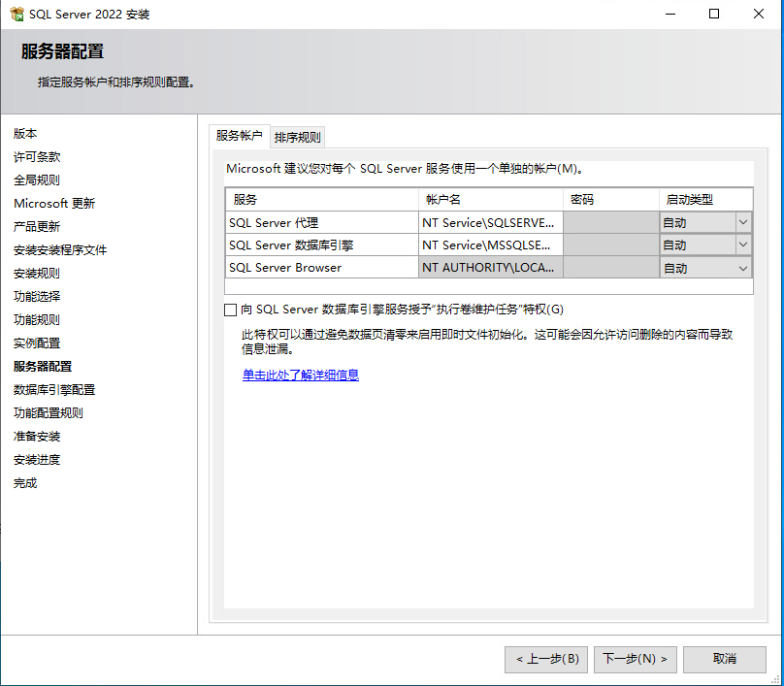784x686 pixels.
Task: Open the 单击此处了解详细信息 link
Action: pos(301,375)
